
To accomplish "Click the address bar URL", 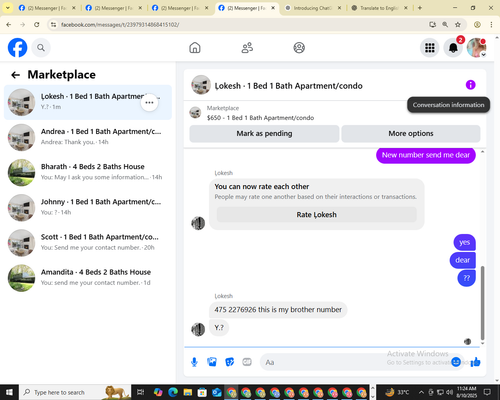I will click(120, 25).
